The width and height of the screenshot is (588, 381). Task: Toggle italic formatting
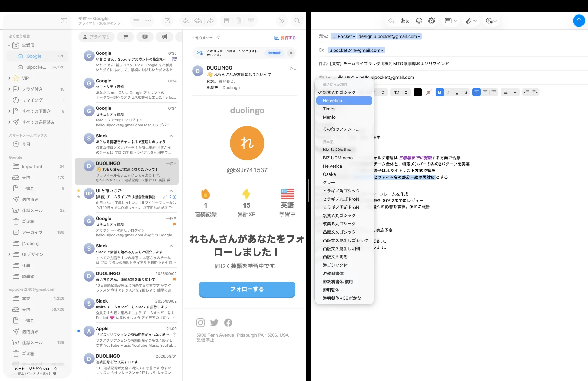tap(448, 92)
